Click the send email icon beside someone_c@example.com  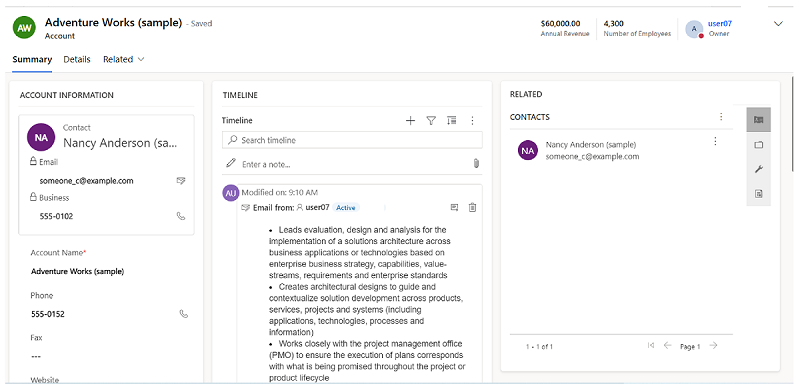181,181
